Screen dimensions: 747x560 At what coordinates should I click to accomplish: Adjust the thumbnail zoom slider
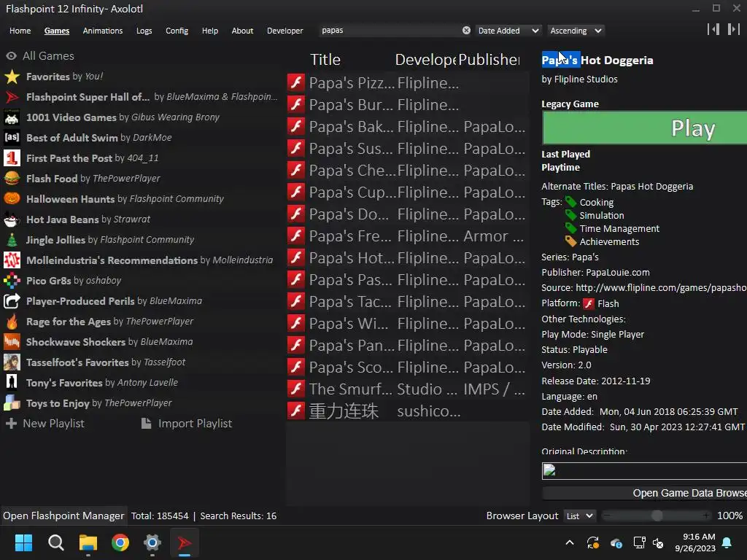coord(657,516)
